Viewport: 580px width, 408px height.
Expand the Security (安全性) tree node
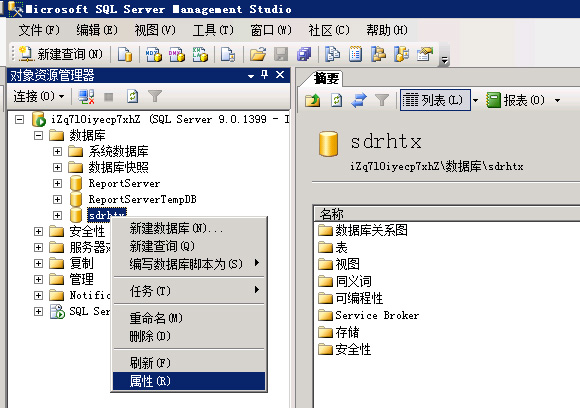point(38,232)
